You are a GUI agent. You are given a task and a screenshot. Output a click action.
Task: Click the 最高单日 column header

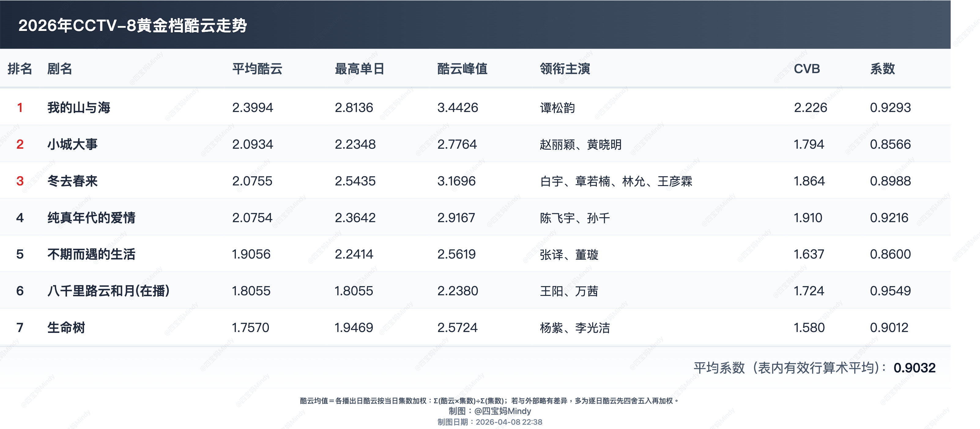(359, 69)
